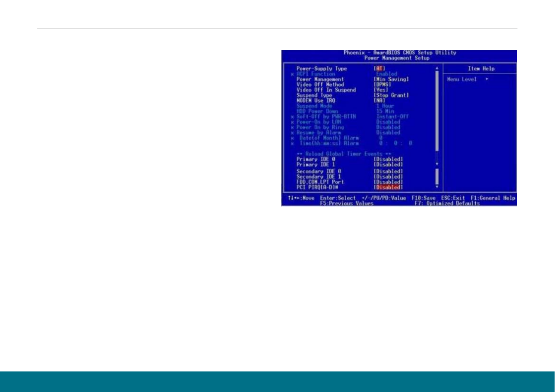Toggle the [Disabled] value for Secondary IDE 1
Viewport: 555px width, 392px height.
(388, 177)
